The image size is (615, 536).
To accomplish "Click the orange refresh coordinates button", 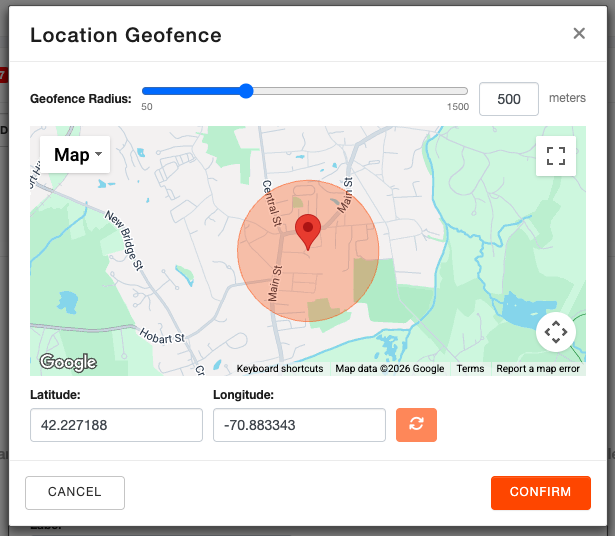I will coord(416,424).
